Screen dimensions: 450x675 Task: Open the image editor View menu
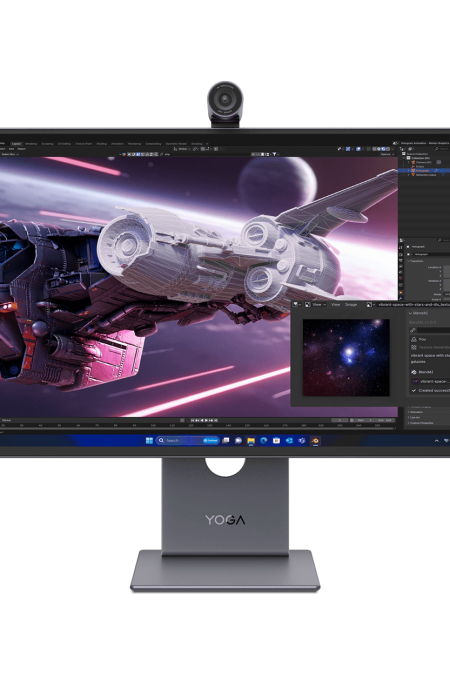(335, 304)
